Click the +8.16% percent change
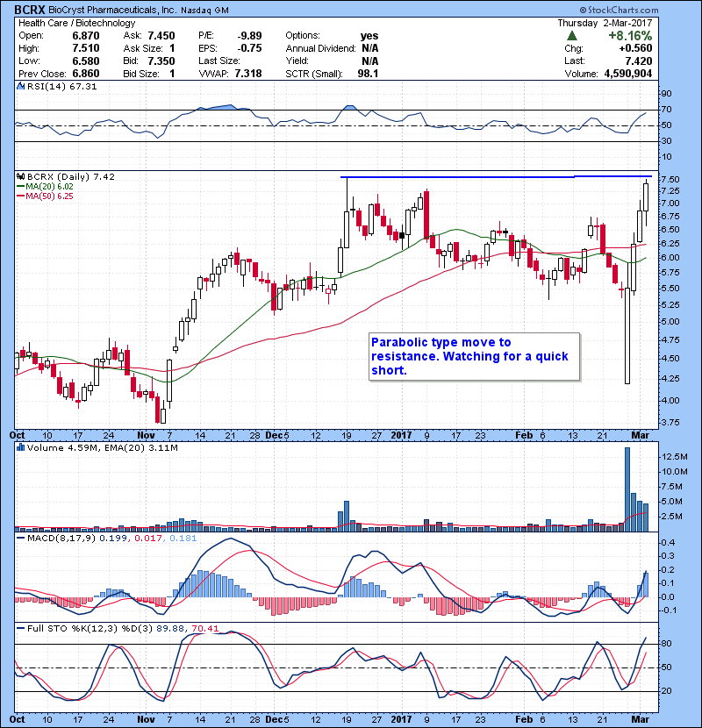This screenshot has height=728, width=702. coord(630,36)
